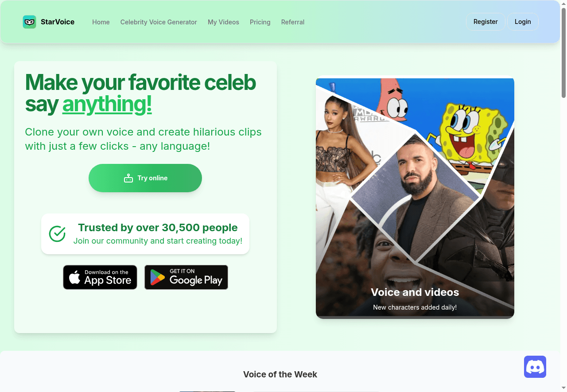This screenshot has height=392, width=567.
Task: Click the Trusted by over 30,500 people card
Action: 145,234
